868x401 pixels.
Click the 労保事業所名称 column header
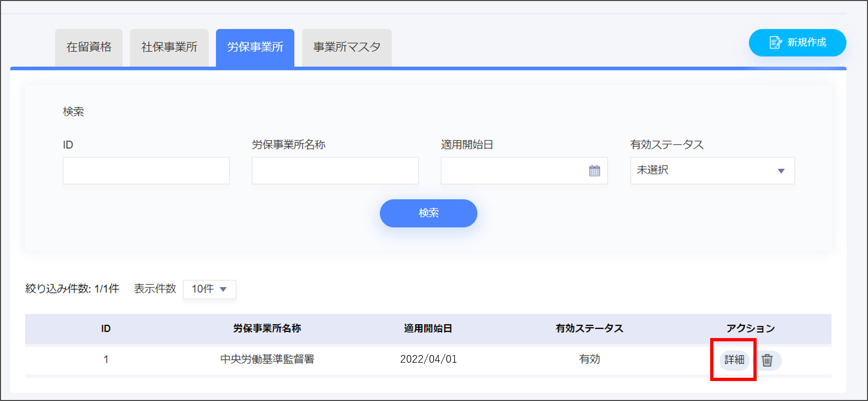(267, 328)
